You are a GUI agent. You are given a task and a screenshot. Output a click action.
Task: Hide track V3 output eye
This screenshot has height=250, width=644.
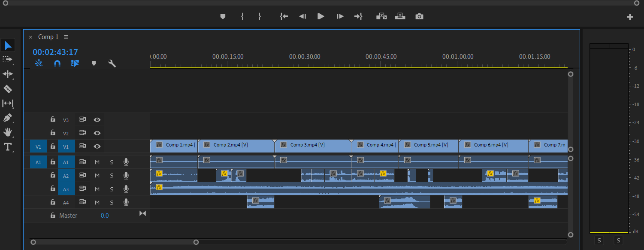point(97,120)
